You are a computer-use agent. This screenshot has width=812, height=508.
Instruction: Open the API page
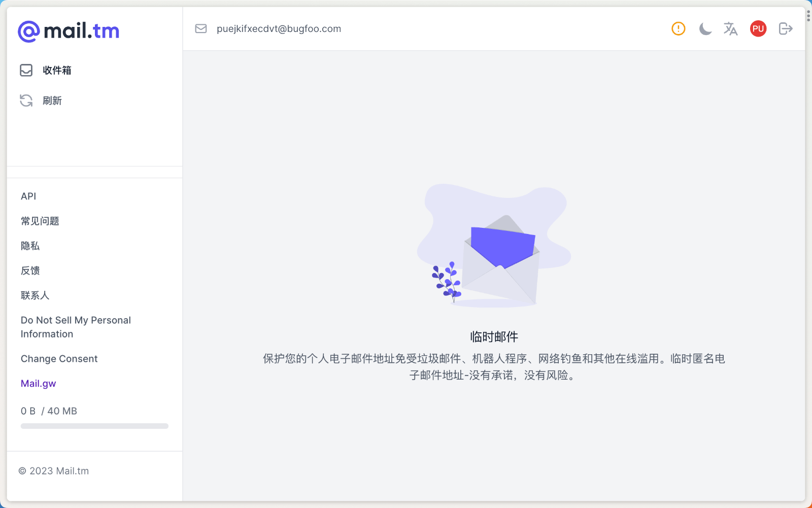pyautogui.click(x=28, y=196)
